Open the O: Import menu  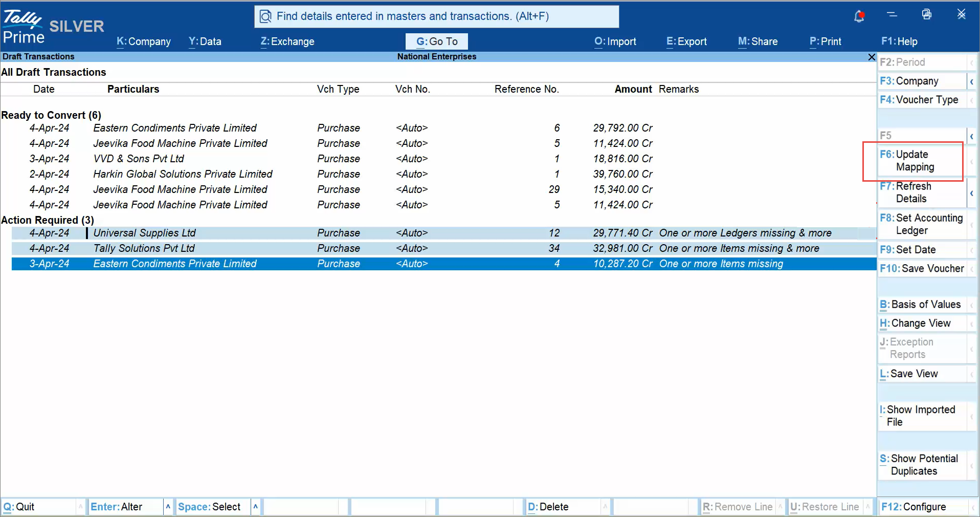click(x=615, y=41)
